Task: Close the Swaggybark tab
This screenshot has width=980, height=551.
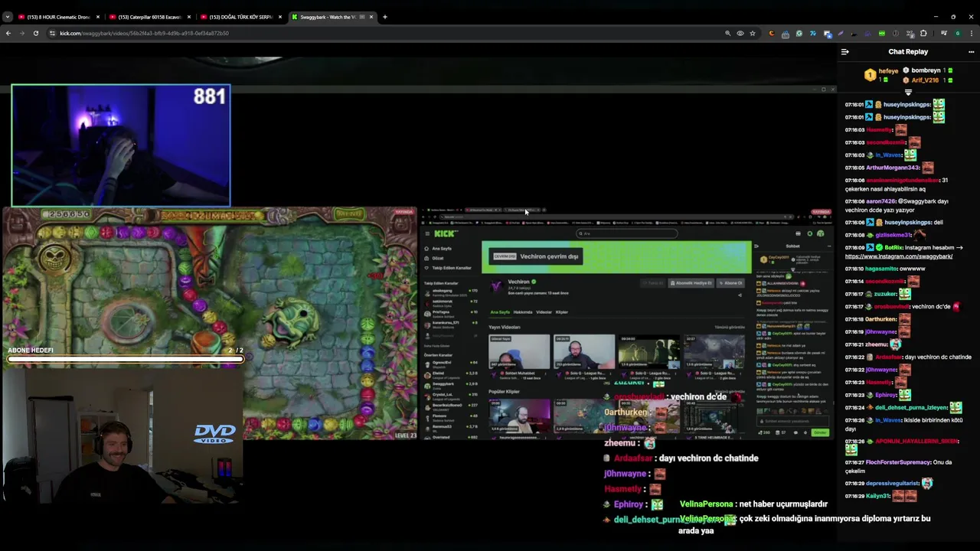Action: [371, 17]
